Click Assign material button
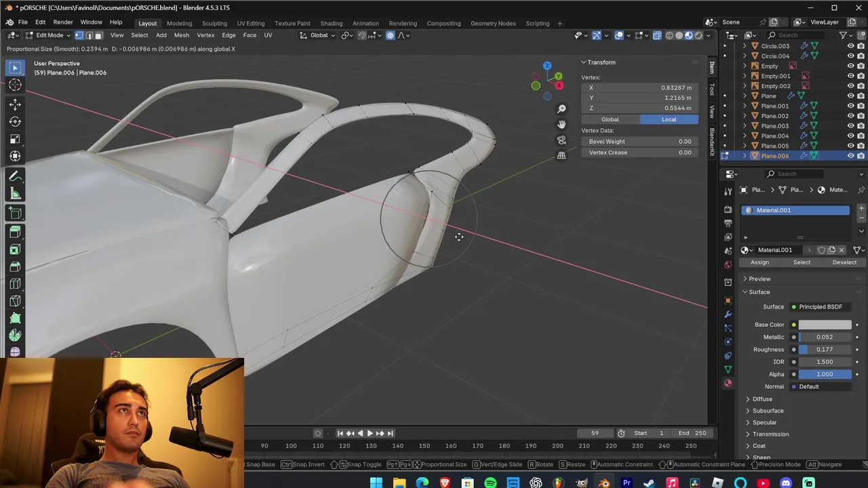The height and width of the screenshot is (488, 868). 759,262
